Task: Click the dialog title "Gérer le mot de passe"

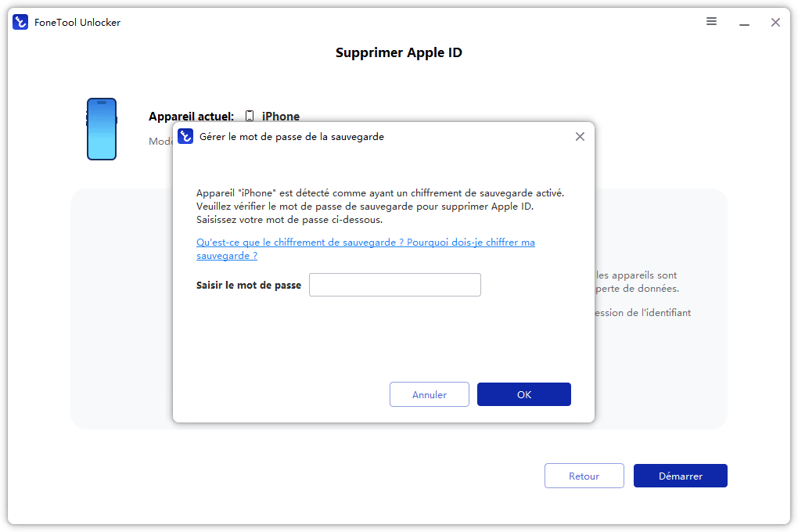Action: tap(292, 137)
